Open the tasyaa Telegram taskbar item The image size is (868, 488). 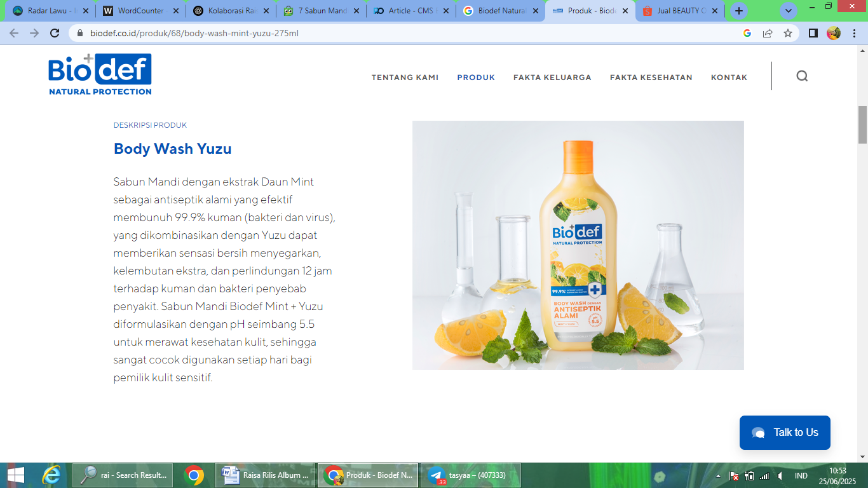471,475
